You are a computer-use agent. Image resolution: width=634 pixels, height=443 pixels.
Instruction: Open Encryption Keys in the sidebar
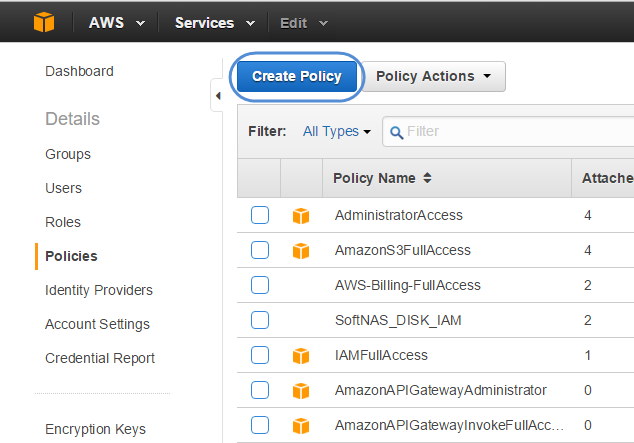coord(95,429)
